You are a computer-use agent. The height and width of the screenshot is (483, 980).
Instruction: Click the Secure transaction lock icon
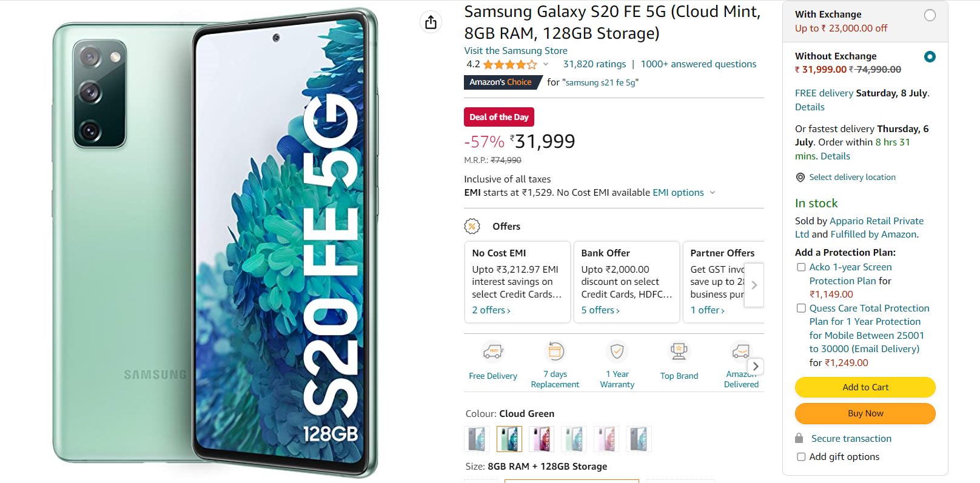coord(799,438)
